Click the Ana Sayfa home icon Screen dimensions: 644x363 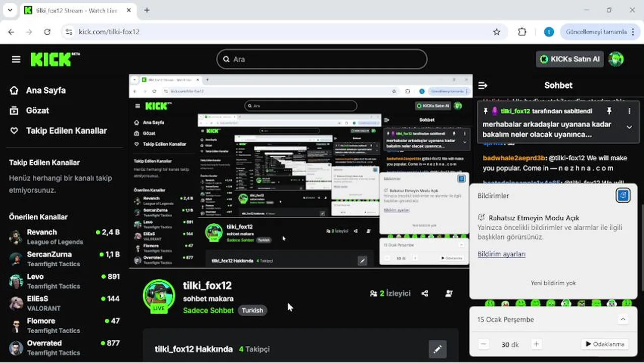14,90
